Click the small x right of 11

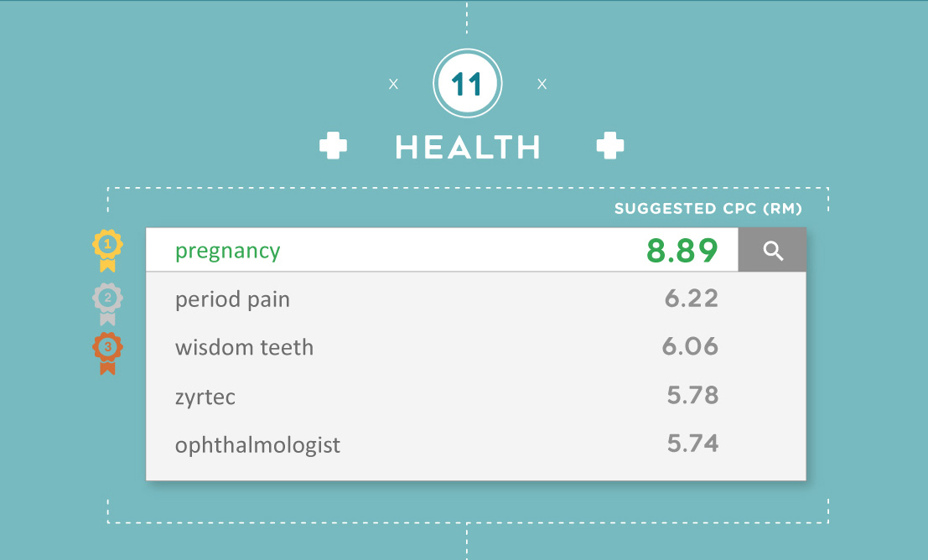(x=542, y=84)
